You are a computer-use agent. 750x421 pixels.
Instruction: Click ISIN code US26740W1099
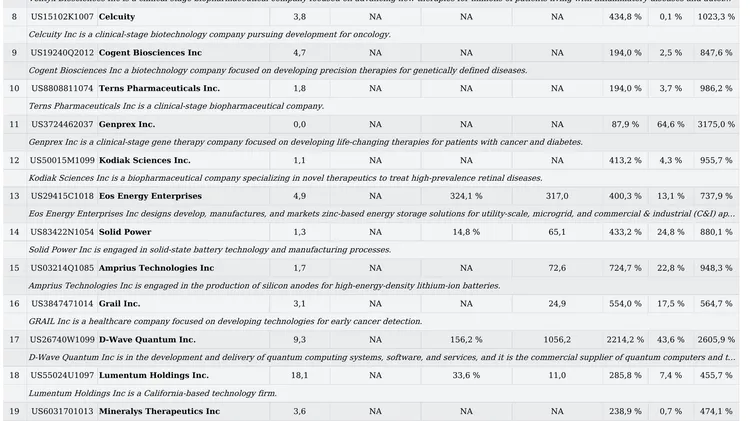(x=62, y=340)
